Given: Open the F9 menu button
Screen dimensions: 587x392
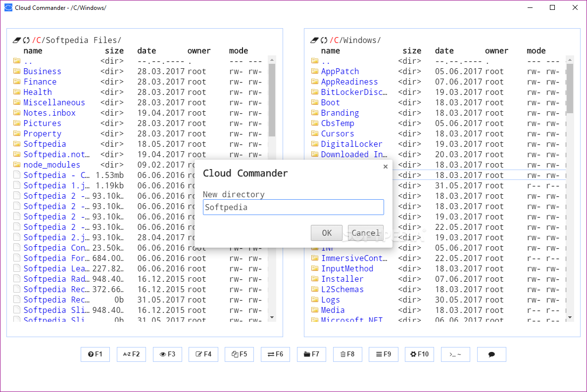Looking at the screenshot, I should point(384,354).
